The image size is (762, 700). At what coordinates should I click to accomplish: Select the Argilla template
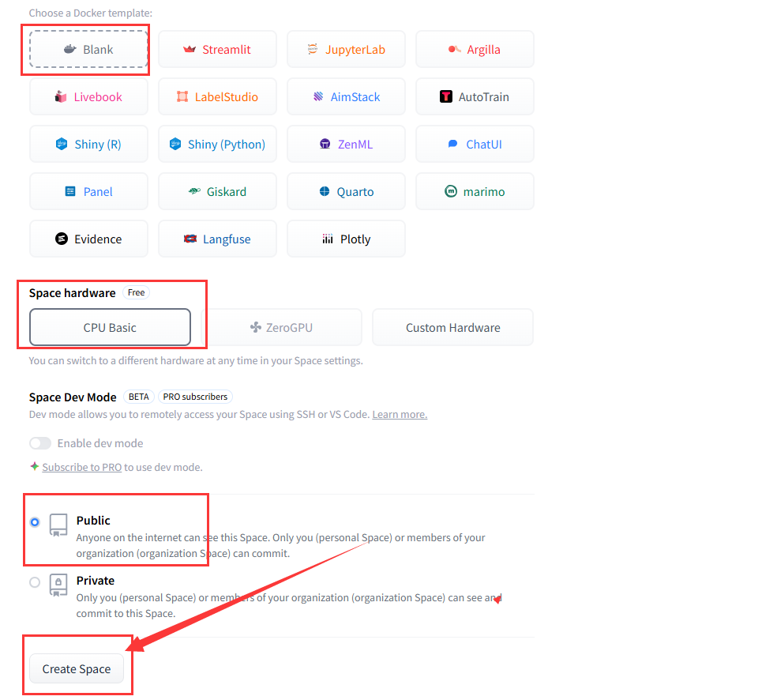point(475,49)
